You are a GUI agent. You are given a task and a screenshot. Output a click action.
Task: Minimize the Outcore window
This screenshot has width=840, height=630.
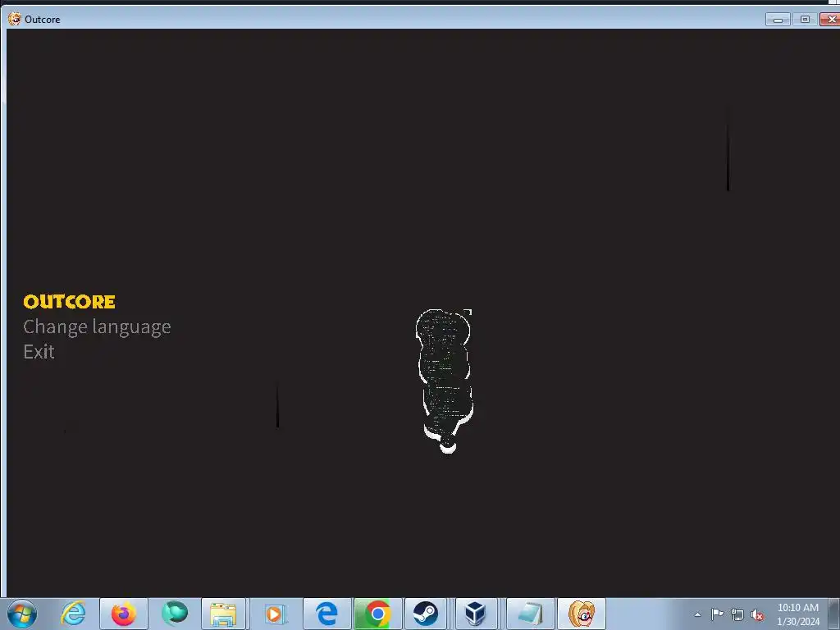pos(778,20)
